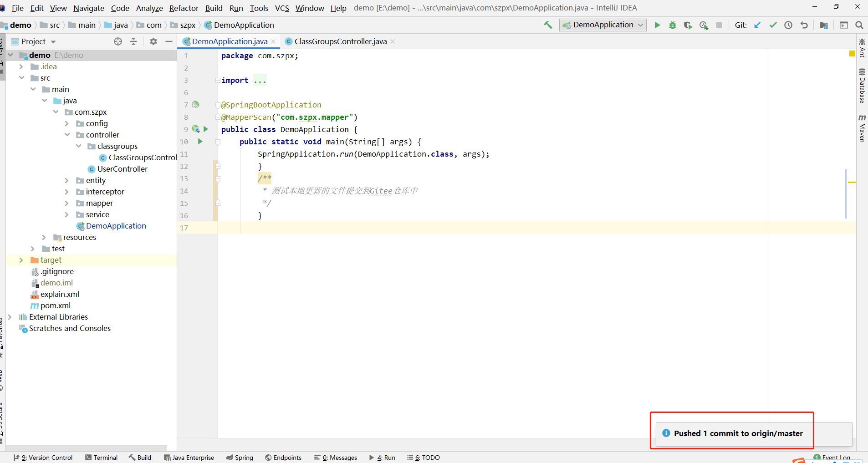Screen dimensions: 868x463
Task: Select the DemoApplication.java editor tab
Action: (x=230, y=41)
